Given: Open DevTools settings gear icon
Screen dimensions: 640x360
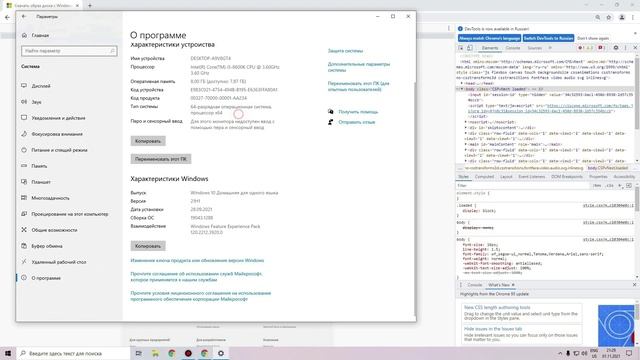Looking at the screenshot, I should pyautogui.click(x=616, y=48).
